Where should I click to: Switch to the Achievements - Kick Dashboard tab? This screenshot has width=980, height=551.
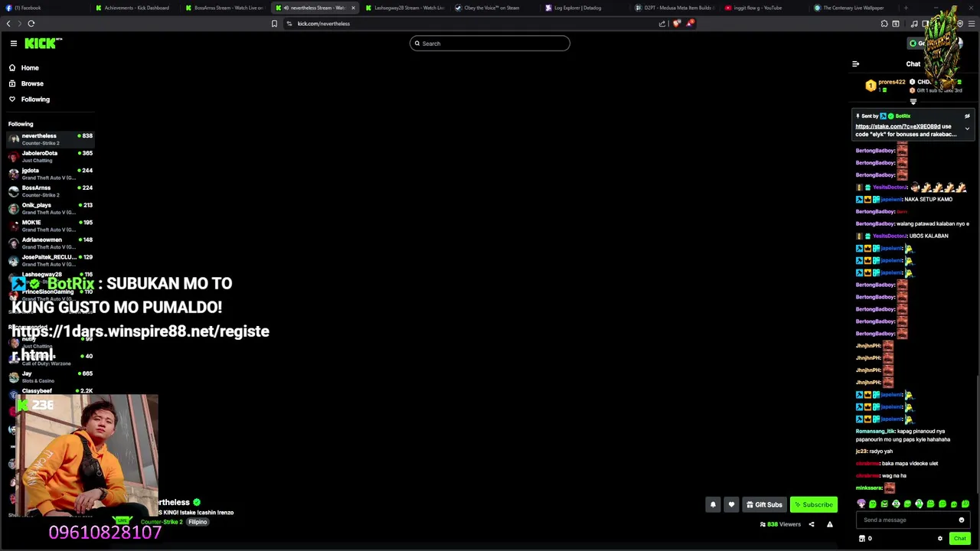point(136,8)
